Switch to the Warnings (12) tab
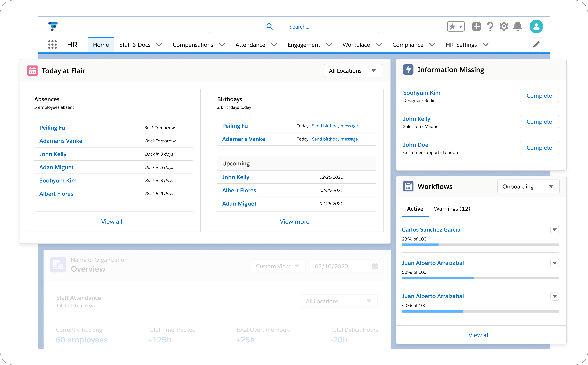This screenshot has width=588, height=365. [452, 209]
